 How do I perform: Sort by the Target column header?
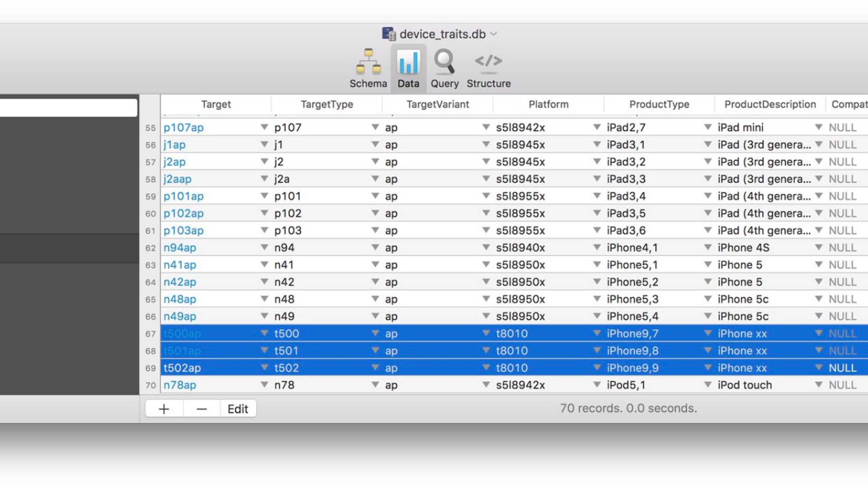click(x=216, y=104)
